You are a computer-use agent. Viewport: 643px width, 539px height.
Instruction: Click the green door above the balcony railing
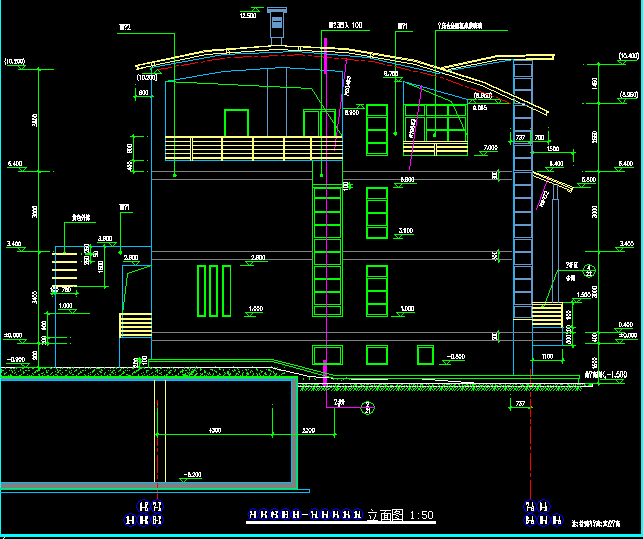236,123
